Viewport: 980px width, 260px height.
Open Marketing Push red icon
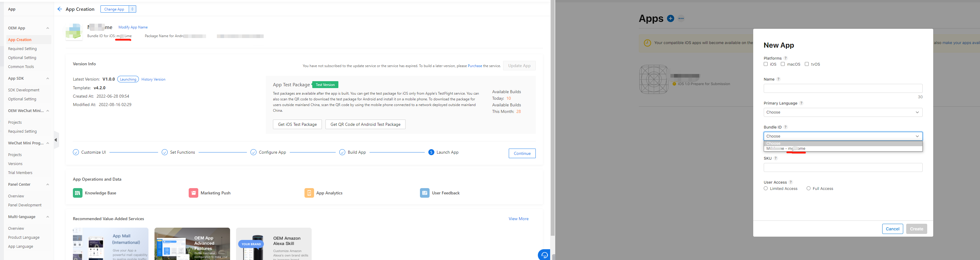tap(193, 193)
